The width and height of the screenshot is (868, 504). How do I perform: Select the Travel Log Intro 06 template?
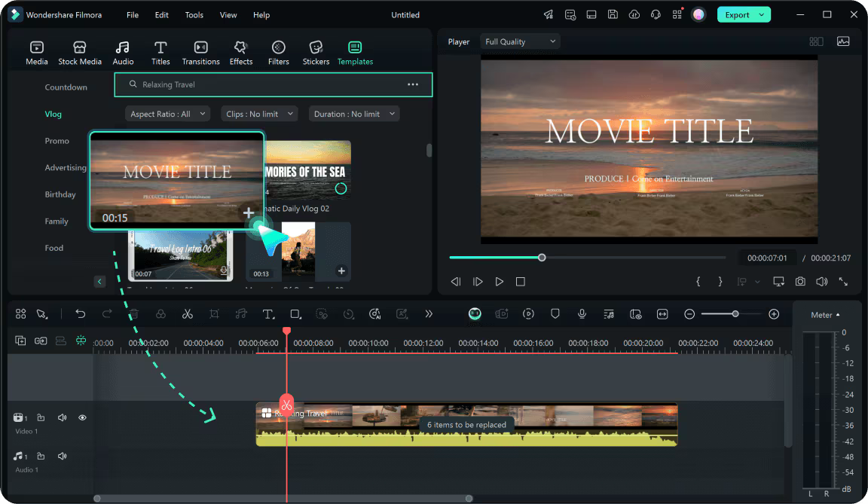pyautogui.click(x=180, y=255)
